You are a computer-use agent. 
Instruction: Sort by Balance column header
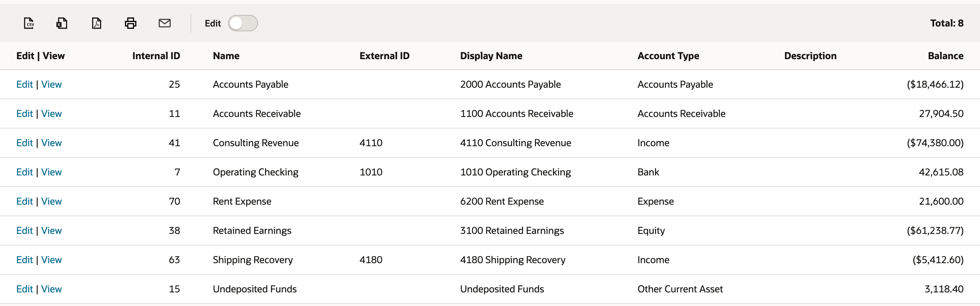(945, 56)
